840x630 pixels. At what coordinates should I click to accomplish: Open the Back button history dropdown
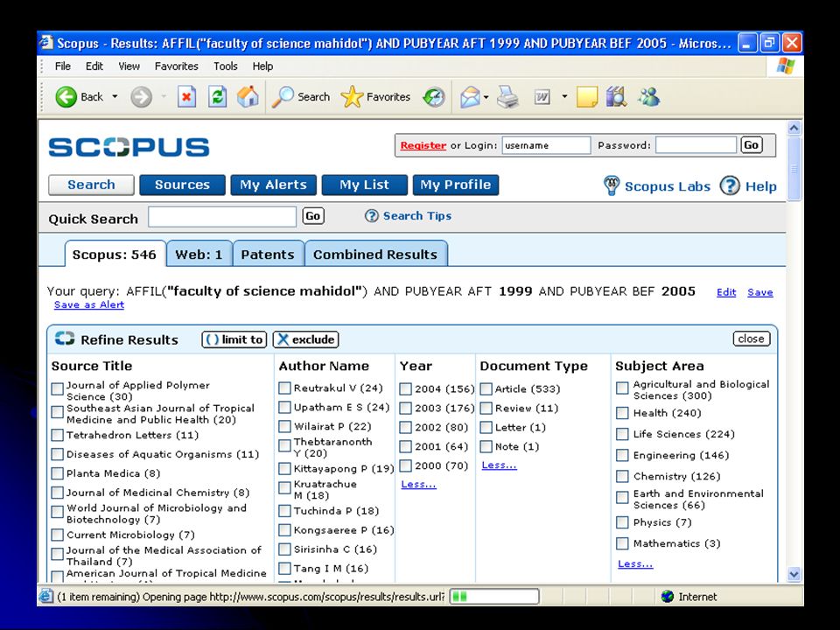click(x=115, y=97)
